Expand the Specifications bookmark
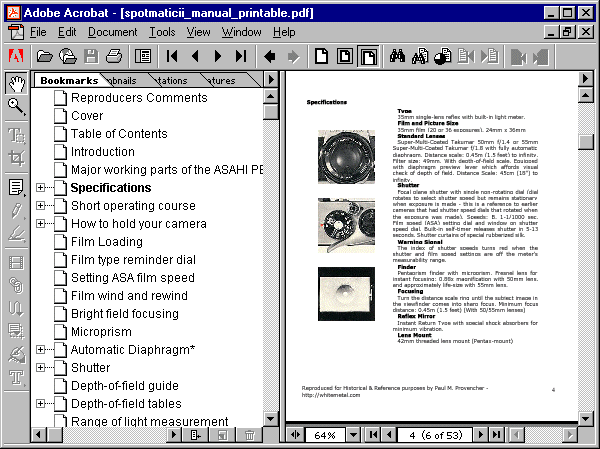This screenshot has height=449, width=600. (40, 188)
